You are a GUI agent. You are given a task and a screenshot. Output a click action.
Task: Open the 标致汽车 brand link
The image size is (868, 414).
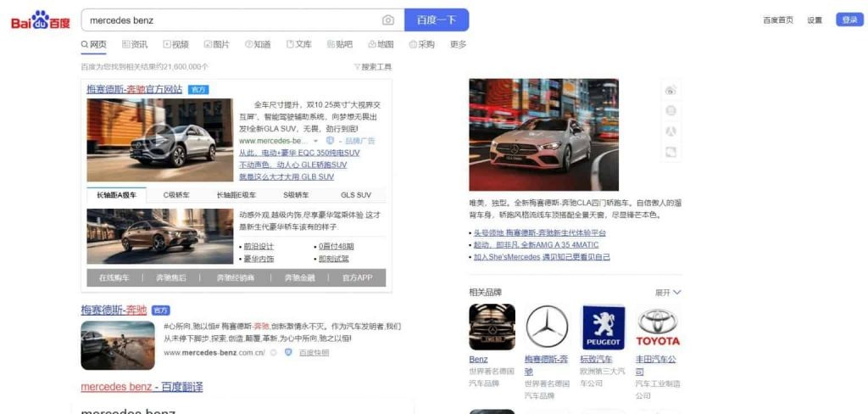click(x=596, y=359)
